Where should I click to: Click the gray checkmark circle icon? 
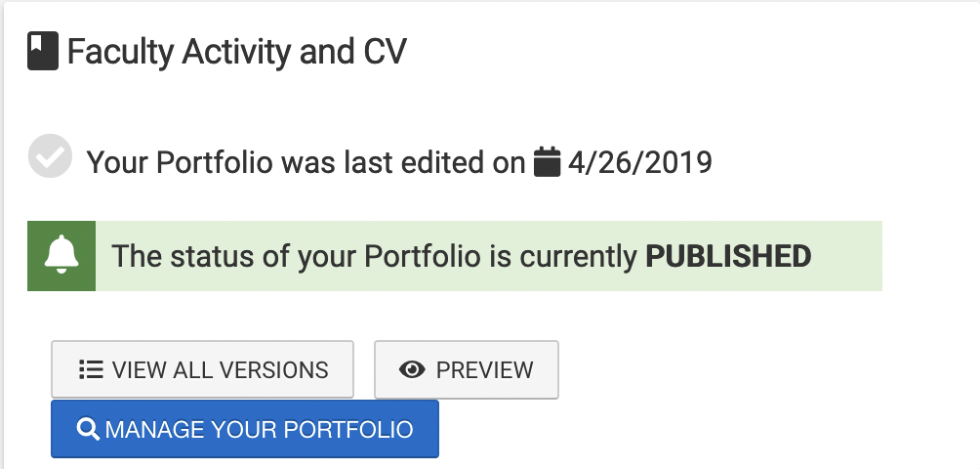pyautogui.click(x=50, y=157)
